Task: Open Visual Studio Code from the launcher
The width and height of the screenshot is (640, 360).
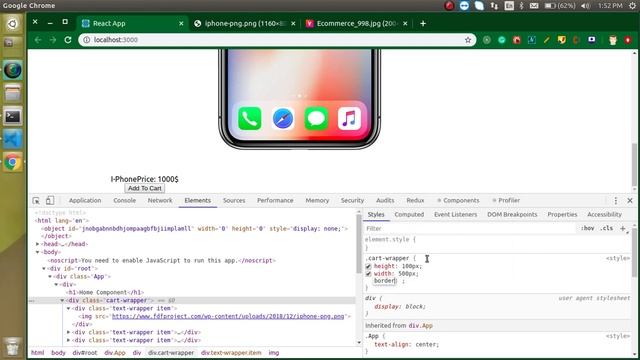Action: (x=13, y=139)
